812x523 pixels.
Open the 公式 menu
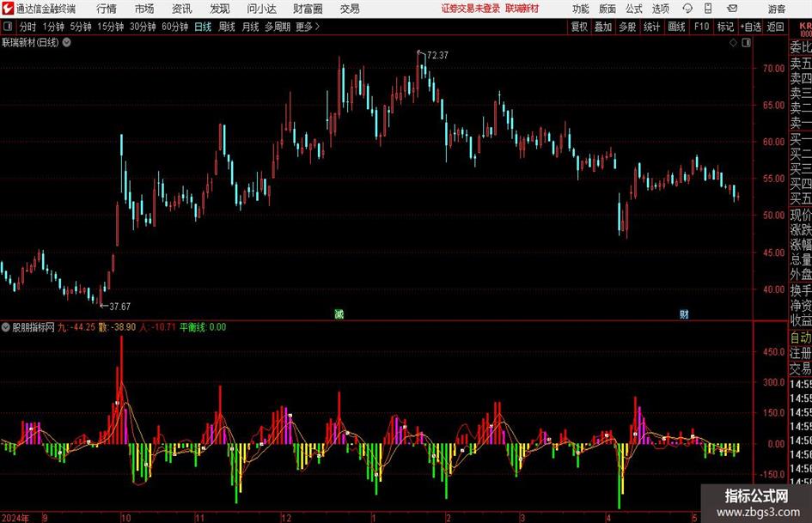634,9
